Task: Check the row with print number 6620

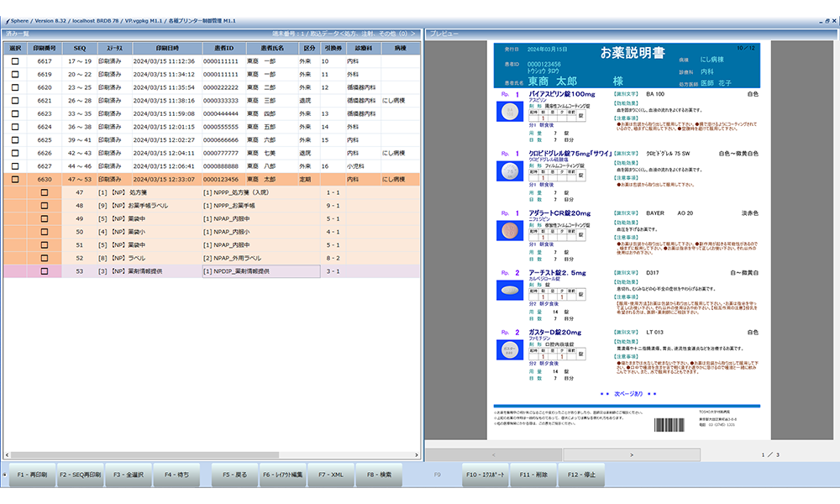Action: tap(15, 87)
